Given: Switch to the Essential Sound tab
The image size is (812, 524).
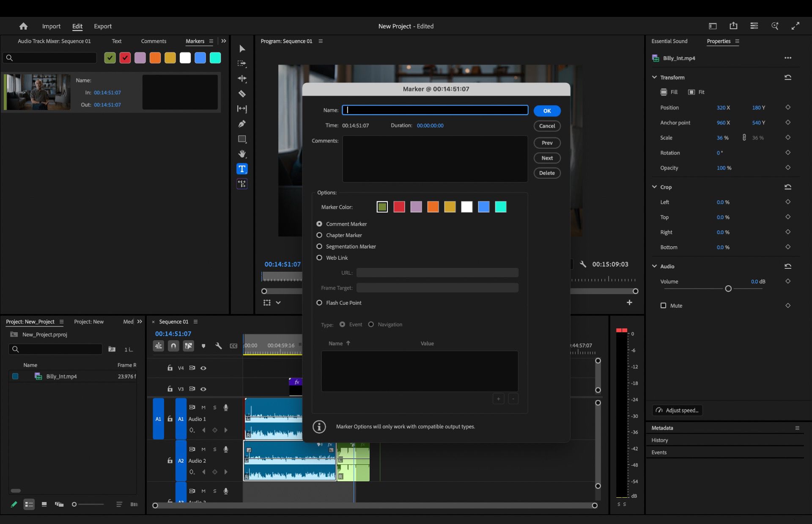Looking at the screenshot, I should [669, 41].
